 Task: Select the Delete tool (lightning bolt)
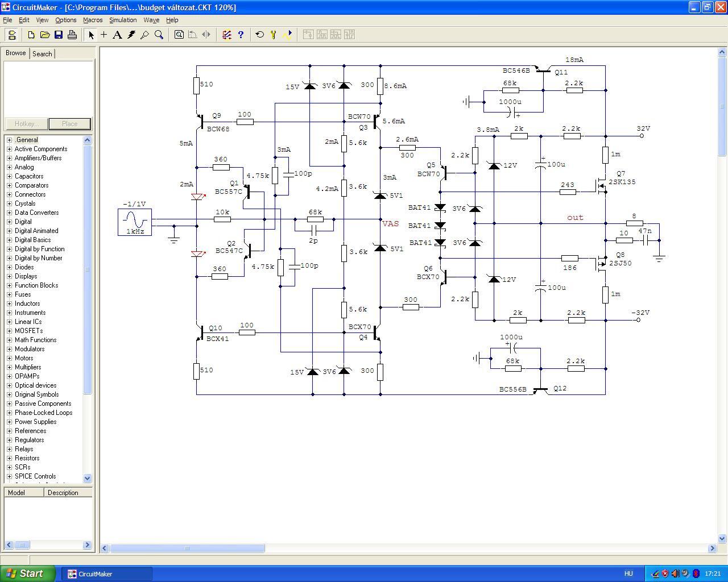point(131,35)
